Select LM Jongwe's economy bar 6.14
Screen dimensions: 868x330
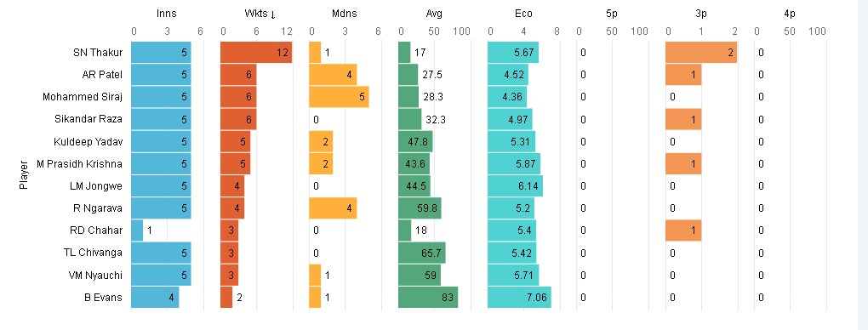(x=515, y=186)
